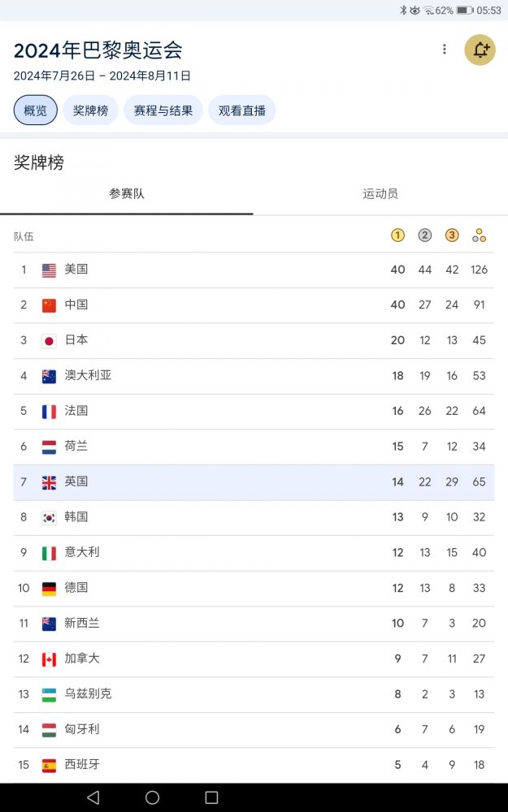Select the highlighted 英国 row
This screenshot has width=508, height=812.
[x=254, y=482]
